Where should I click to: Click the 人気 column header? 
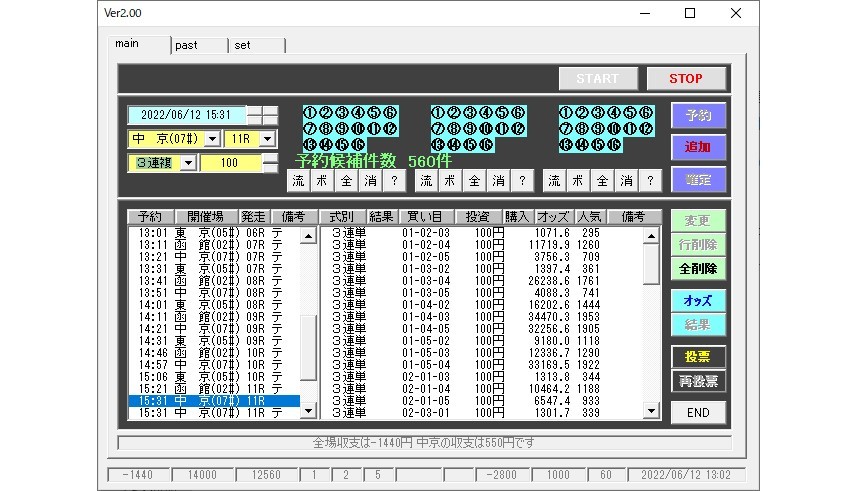pyautogui.click(x=590, y=217)
